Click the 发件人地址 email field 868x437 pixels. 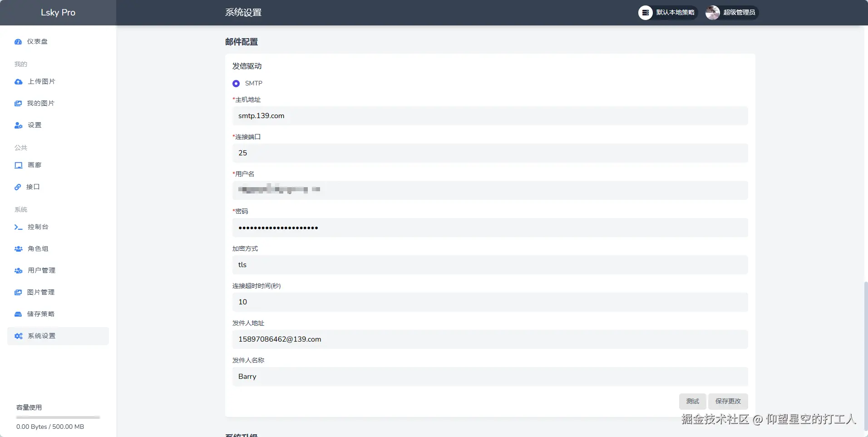pos(490,339)
